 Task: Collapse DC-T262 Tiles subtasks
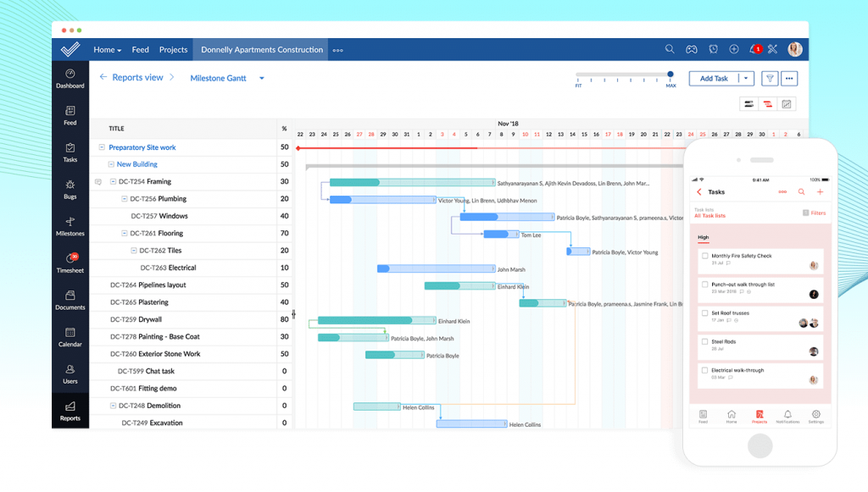click(133, 251)
